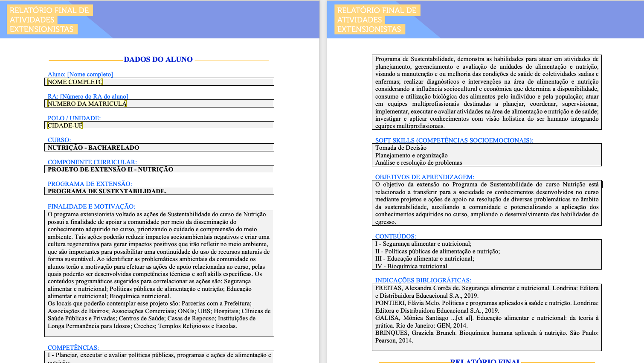Viewport: 644px width, 363px height.
Task: Click the PROJETO DE EXTENSÃO II - NUTRIÇÃO field
Action: [x=159, y=169]
